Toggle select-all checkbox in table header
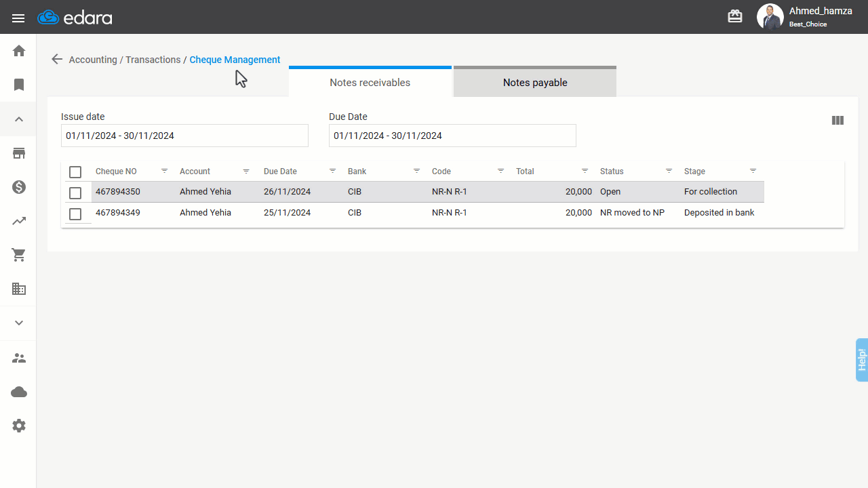 tap(75, 172)
